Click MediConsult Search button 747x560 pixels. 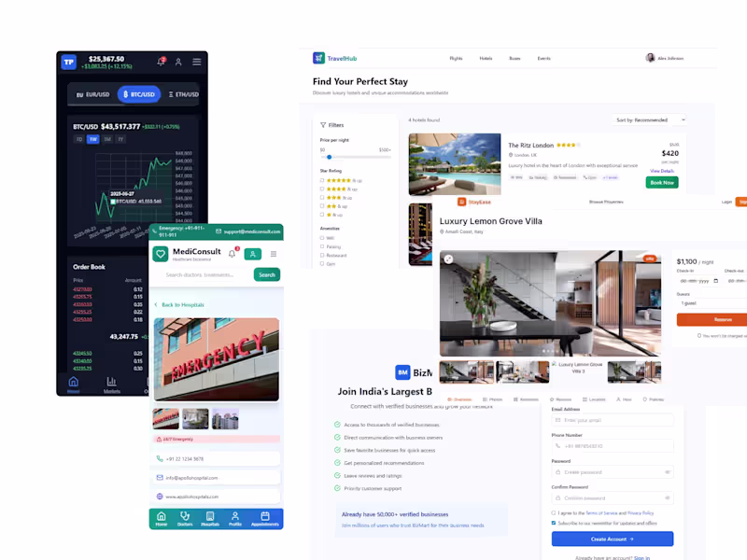267,274
